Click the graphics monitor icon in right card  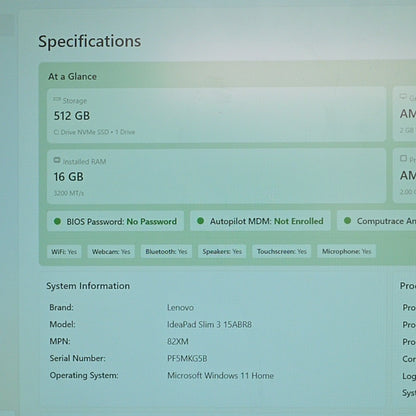point(403,97)
